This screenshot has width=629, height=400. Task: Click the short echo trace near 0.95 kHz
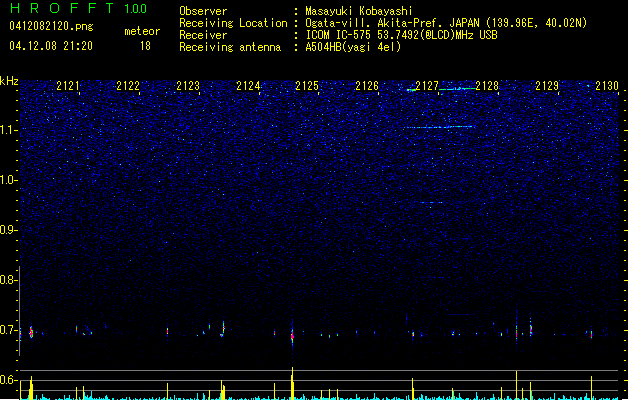(432, 203)
